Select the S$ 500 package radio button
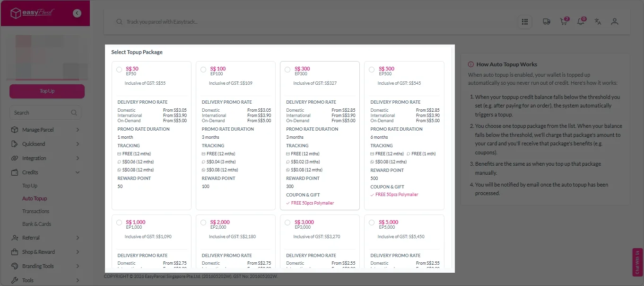This screenshot has height=286, width=644. click(x=372, y=70)
